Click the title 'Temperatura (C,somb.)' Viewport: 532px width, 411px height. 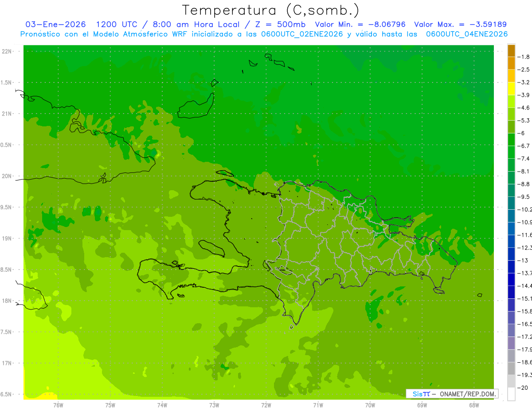[271, 10]
